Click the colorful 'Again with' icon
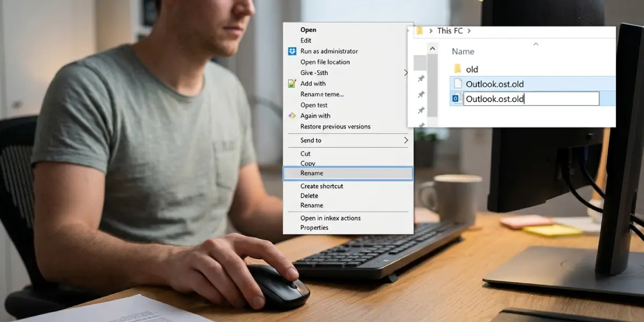Viewport: 644px width, 322px height. (292, 115)
